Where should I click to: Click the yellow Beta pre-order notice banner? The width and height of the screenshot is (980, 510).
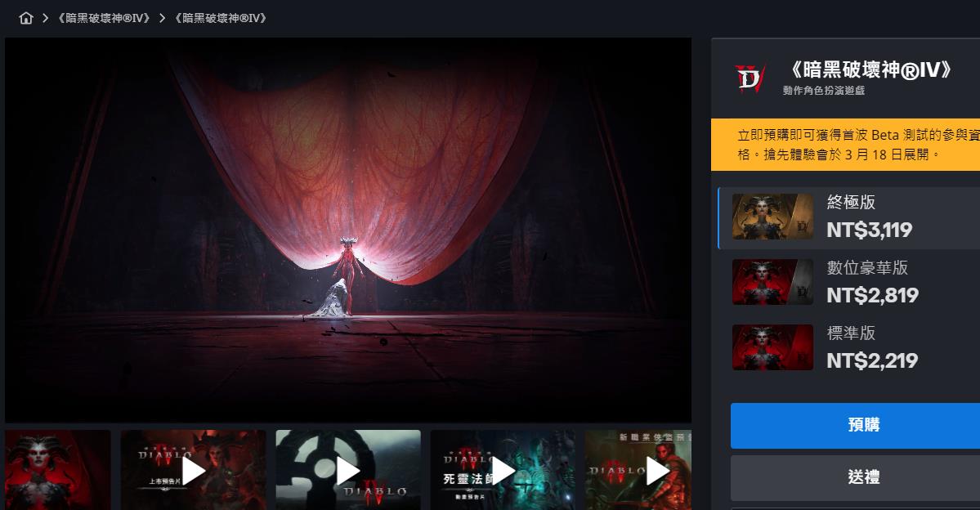coord(845,145)
